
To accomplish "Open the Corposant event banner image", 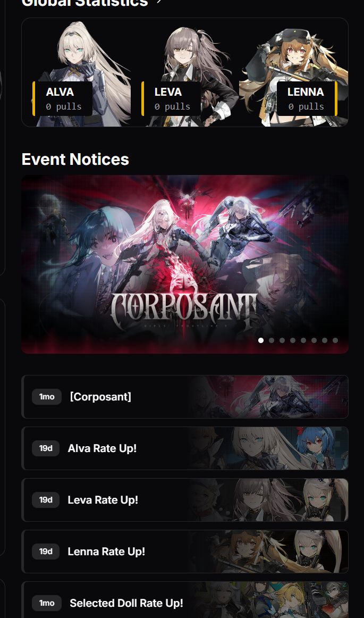I will [x=185, y=264].
